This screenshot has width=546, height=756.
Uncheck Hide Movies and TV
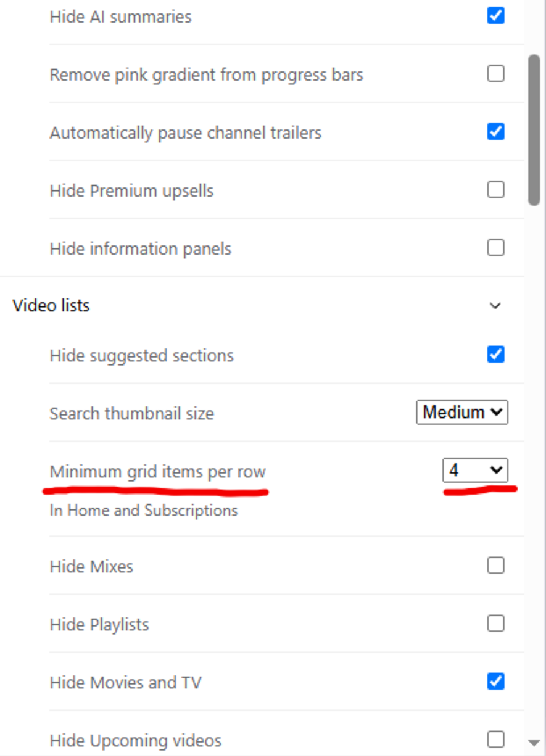point(496,681)
